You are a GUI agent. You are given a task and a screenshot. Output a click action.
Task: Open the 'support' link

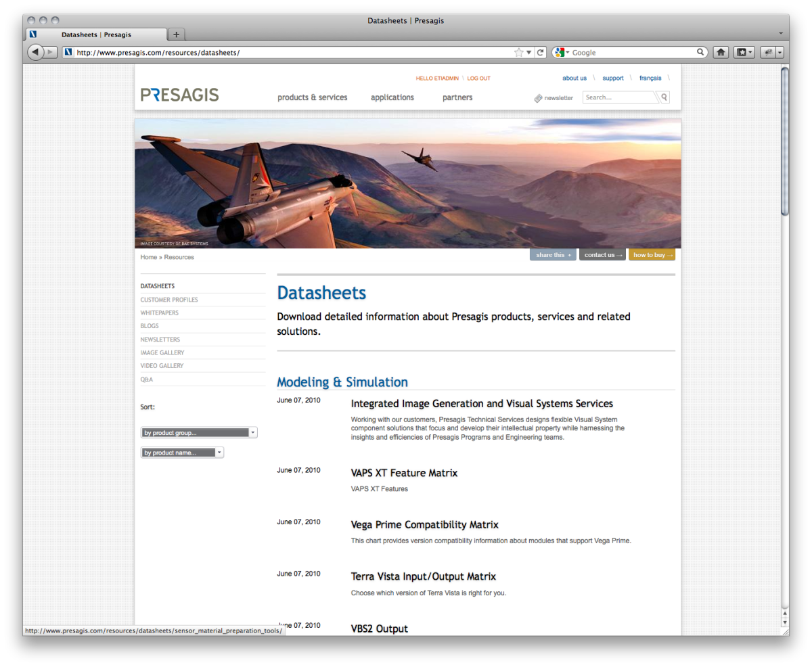click(613, 78)
